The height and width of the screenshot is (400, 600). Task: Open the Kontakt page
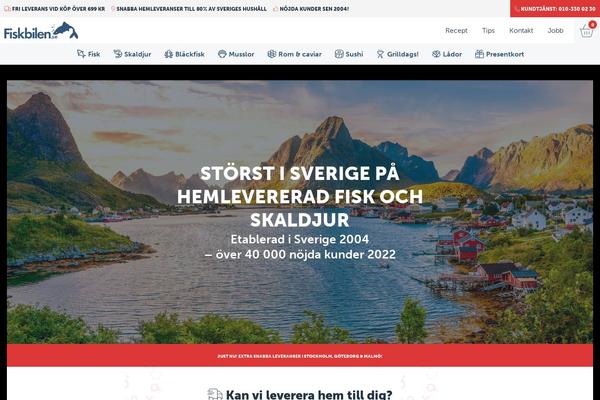[x=521, y=31]
